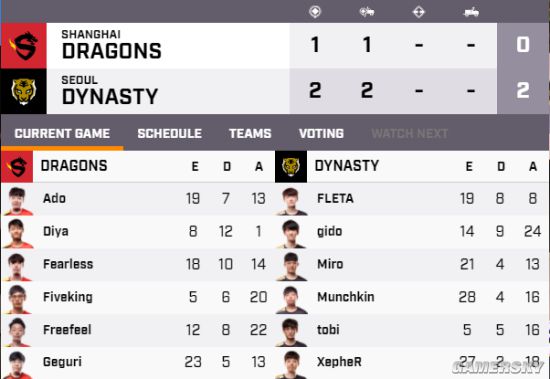
Task: Open the Teams tab
Action: pos(250,133)
